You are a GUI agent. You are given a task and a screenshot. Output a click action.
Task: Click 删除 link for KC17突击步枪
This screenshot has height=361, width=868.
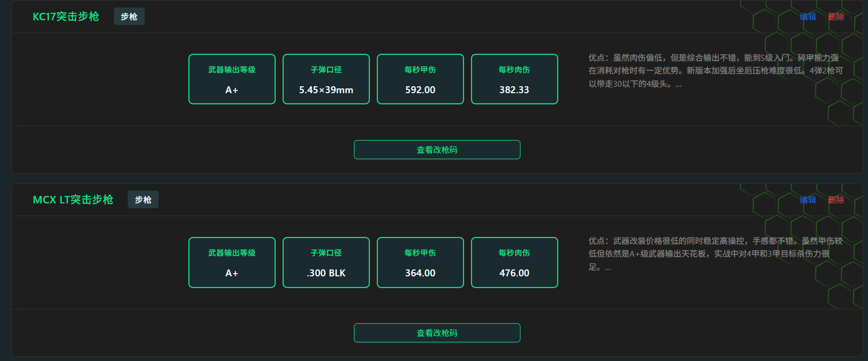[836, 17]
